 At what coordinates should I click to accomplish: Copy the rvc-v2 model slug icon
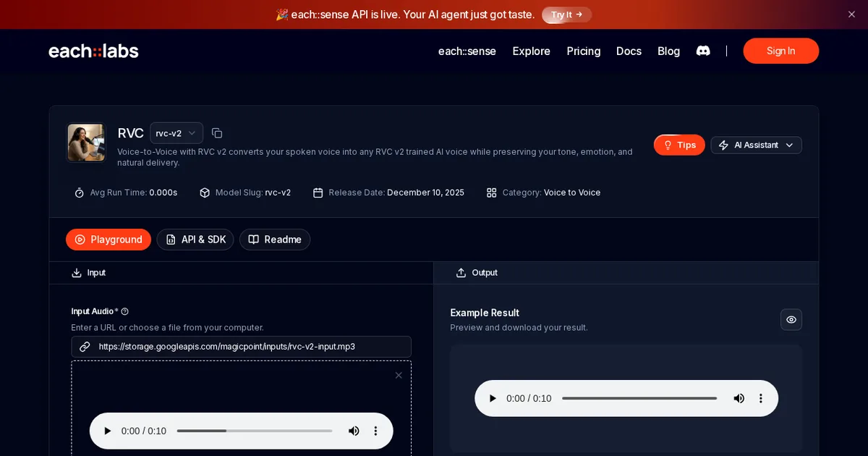tap(217, 133)
